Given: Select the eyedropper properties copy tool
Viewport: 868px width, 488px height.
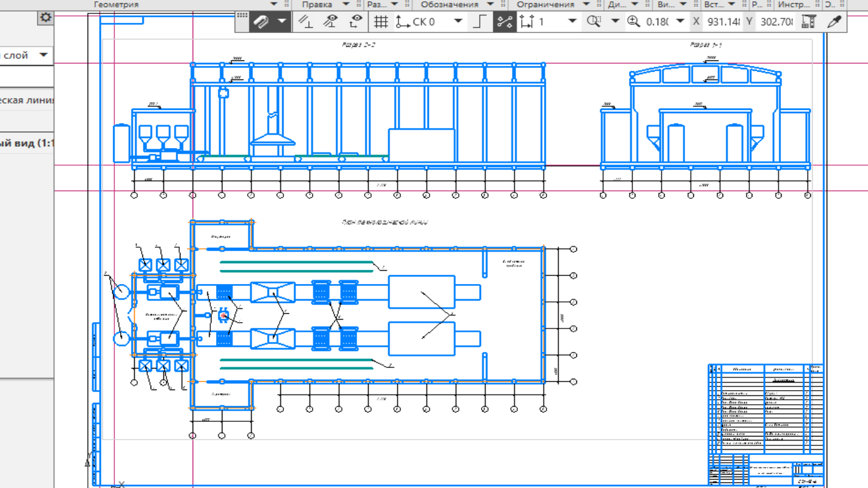Looking at the screenshot, I should click(x=834, y=22).
